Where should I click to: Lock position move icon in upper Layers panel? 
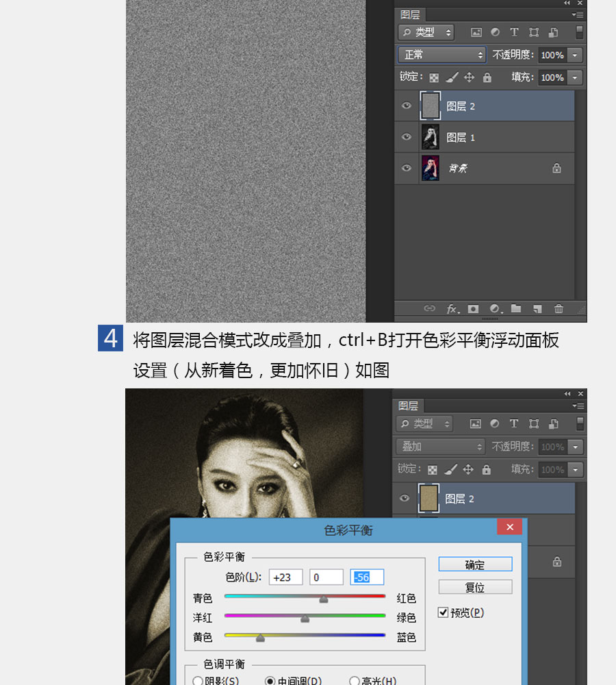[470, 77]
